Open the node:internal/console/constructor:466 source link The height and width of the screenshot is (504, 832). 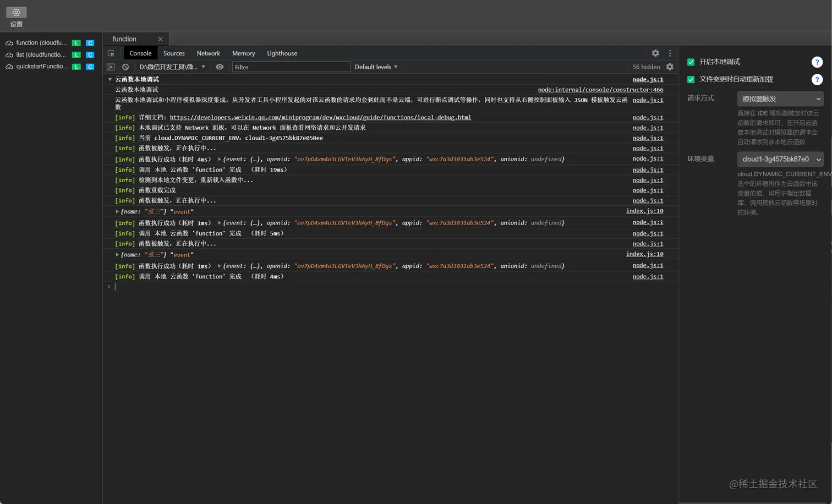(x=600, y=90)
